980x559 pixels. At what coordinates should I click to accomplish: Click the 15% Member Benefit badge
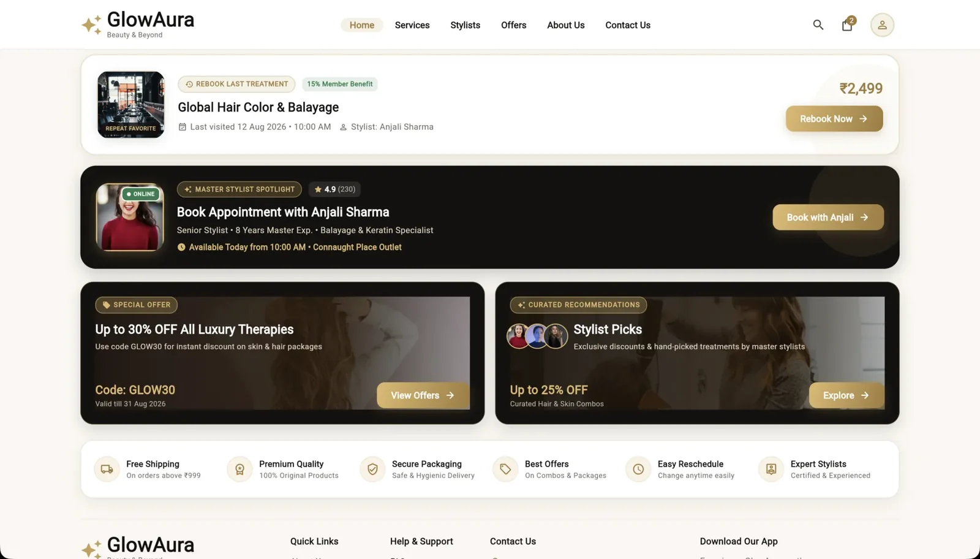pos(340,84)
